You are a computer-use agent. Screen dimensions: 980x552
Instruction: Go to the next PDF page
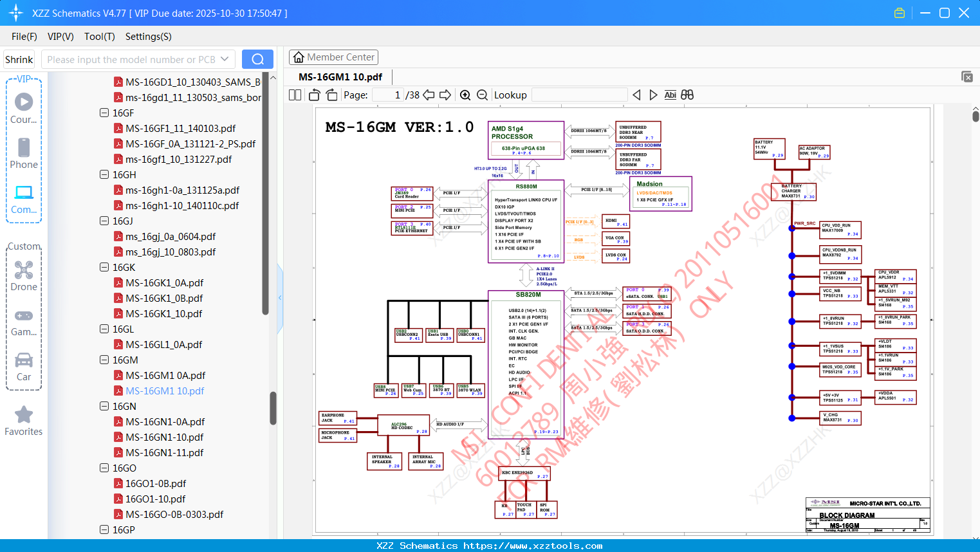coord(445,95)
